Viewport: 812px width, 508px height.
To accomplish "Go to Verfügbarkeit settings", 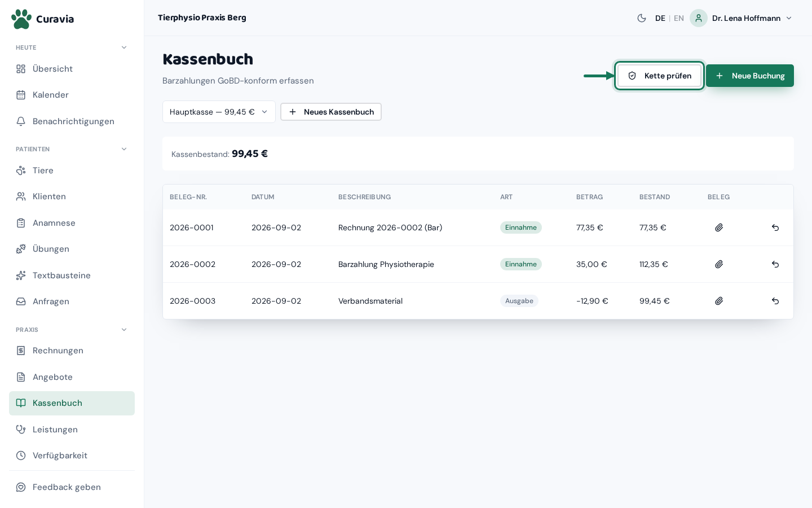I will (x=72, y=456).
